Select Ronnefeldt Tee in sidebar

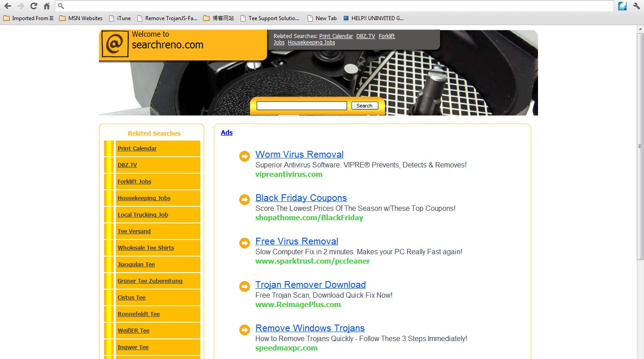coord(139,314)
